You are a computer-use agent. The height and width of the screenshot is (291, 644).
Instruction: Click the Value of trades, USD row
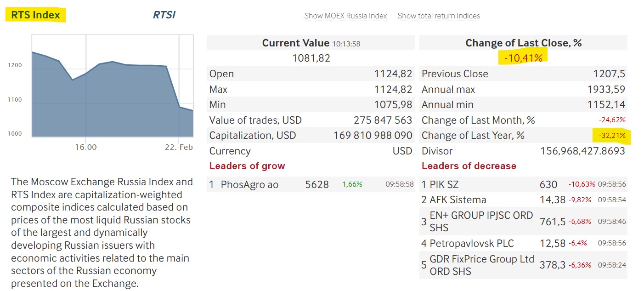311,120
